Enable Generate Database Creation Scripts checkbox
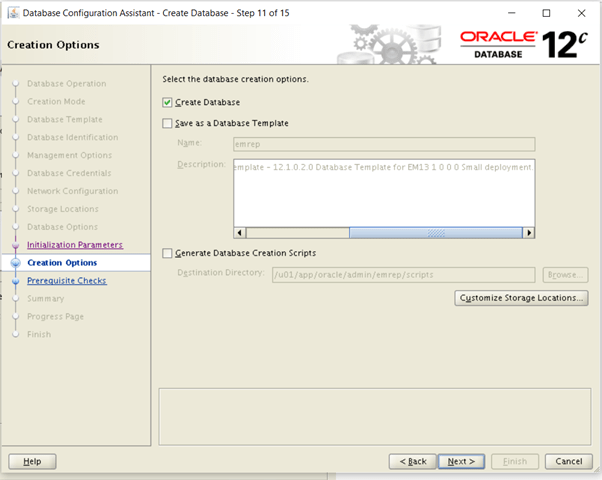602x480 pixels. pos(167,253)
